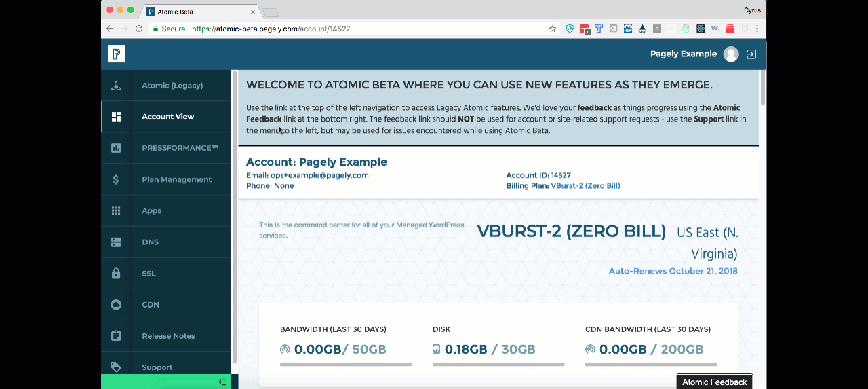Click the blue T extension icon
This screenshot has width=868, height=389.
[x=599, y=29]
